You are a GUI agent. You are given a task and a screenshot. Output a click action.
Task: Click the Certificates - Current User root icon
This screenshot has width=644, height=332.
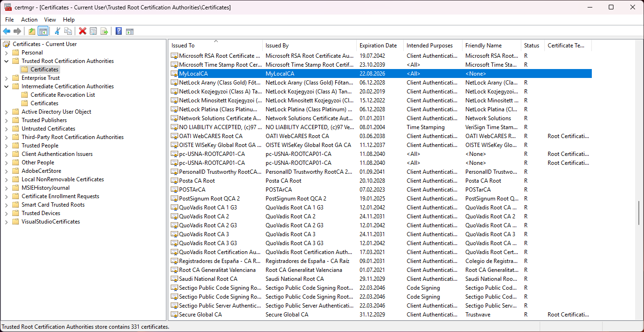point(7,44)
